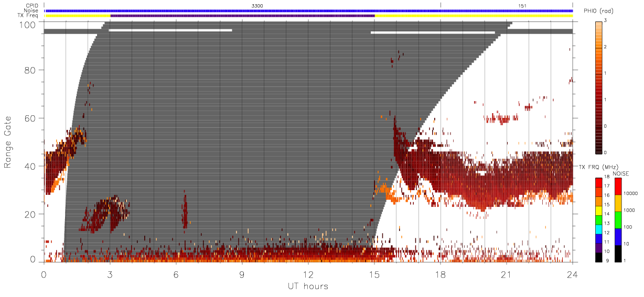Viewport: 644px width, 297px height.
Task: Click the NOISE legend label '10000'
Action: click(x=631, y=193)
